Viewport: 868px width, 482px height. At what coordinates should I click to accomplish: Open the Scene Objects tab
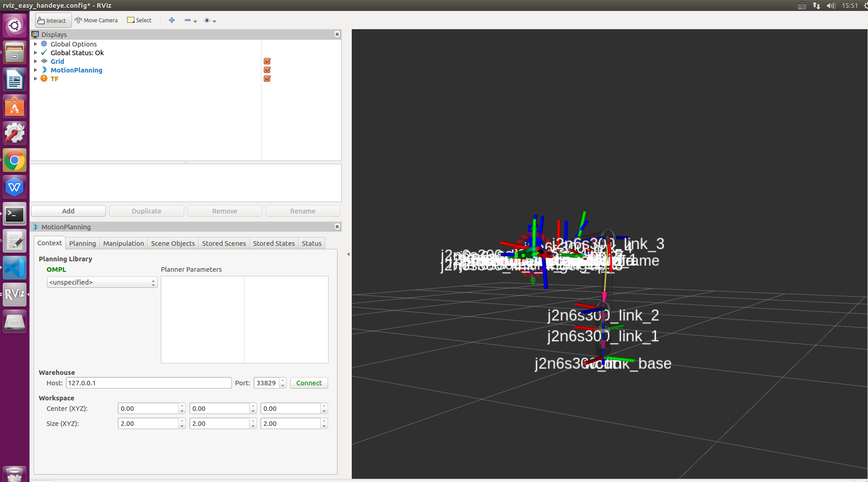173,243
